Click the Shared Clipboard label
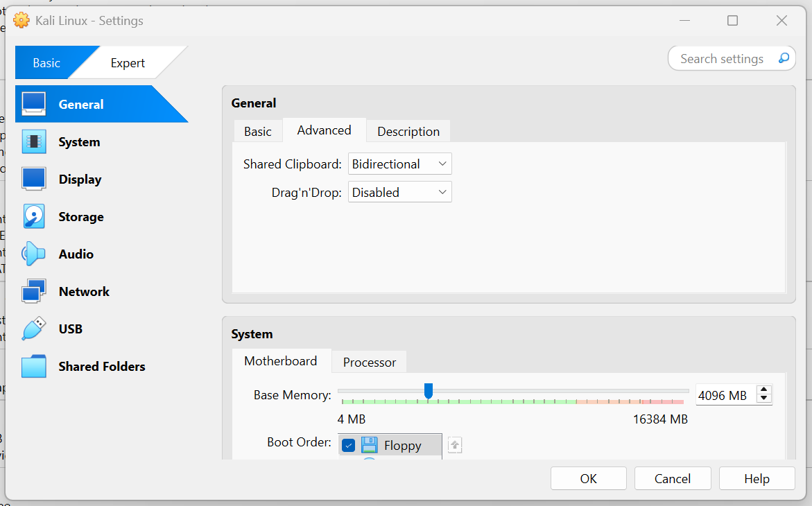The image size is (812, 506). pos(292,164)
